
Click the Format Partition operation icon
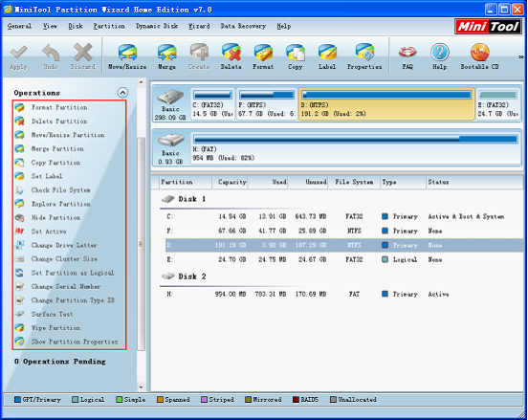tap(19, 107)
